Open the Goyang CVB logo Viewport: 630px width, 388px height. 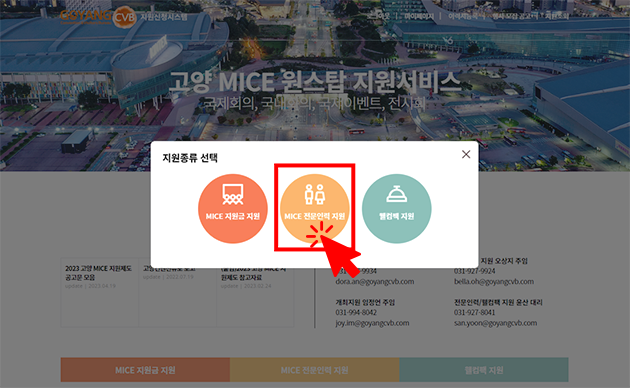[98, 17]
